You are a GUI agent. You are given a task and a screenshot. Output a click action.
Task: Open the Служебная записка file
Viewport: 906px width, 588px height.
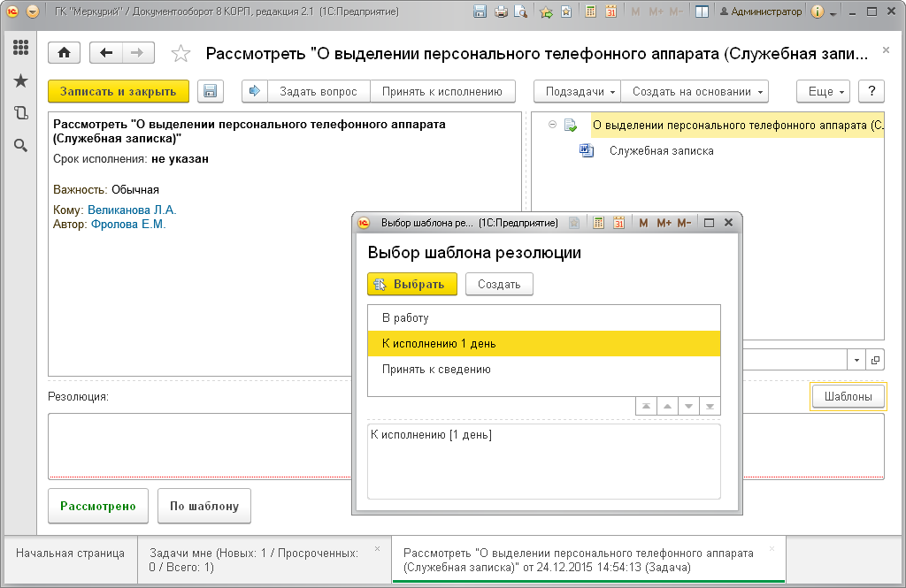point(661,151)
